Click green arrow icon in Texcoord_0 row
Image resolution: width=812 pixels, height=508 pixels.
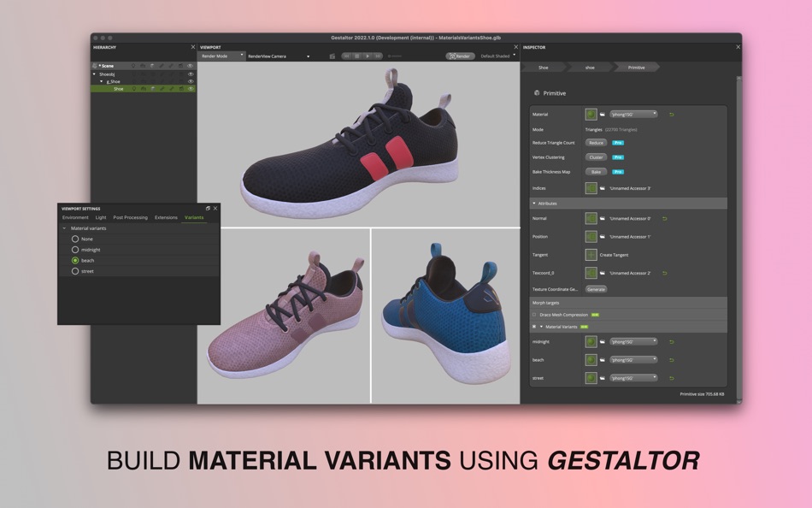coord(664,273)
